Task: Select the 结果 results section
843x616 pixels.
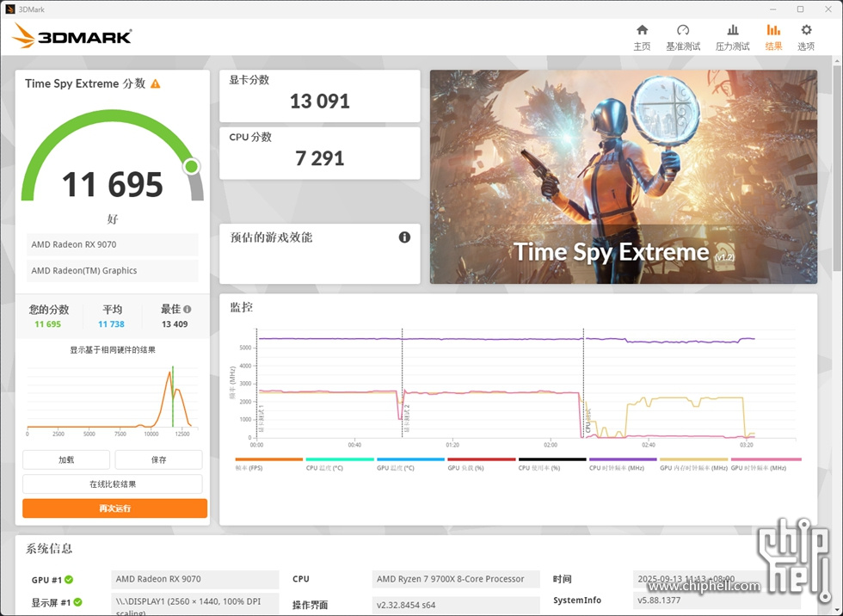Action: 773,38
